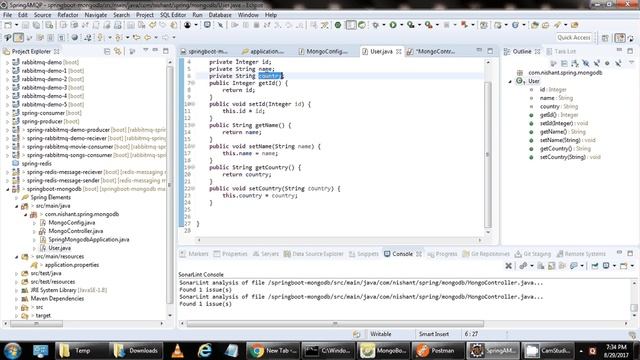Open the Window menu
The width and height of the screenshot is (640, 360).
pos(248,15)
